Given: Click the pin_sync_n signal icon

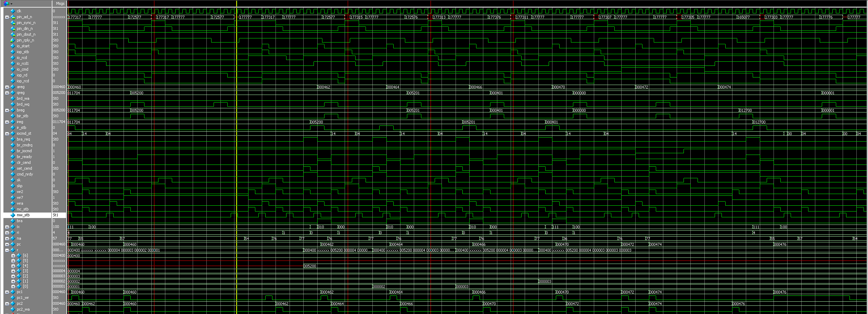Looking at the screenshot, I should pos(13,23).
